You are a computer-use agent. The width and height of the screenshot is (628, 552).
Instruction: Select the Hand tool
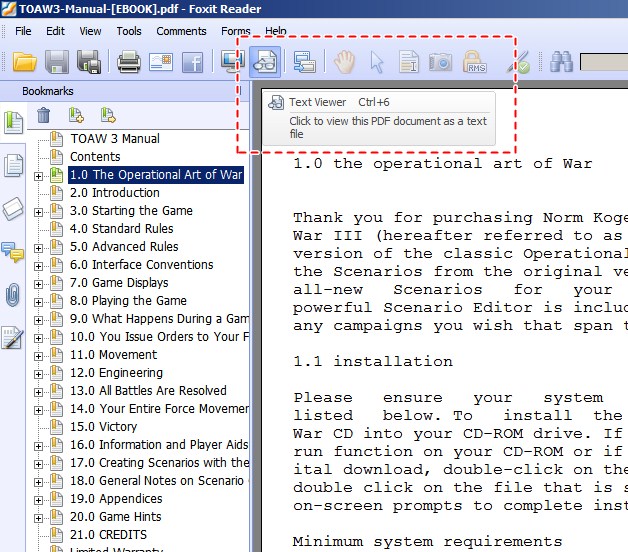click(344, 62)
